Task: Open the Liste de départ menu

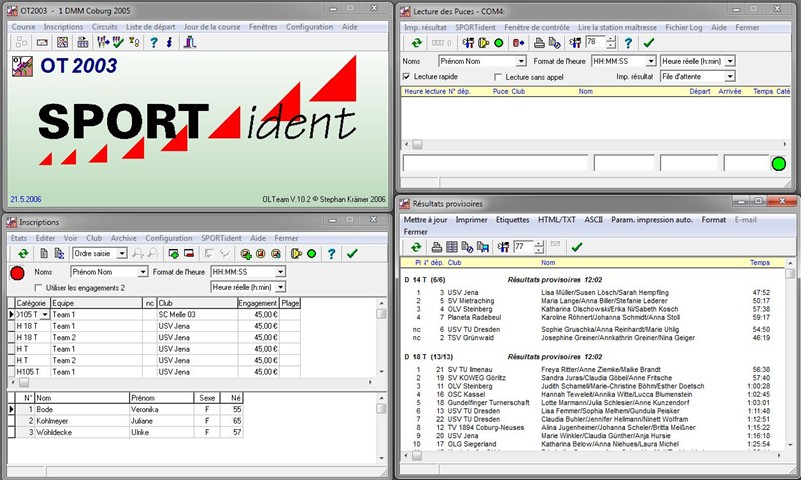Action: coord(151,27)
